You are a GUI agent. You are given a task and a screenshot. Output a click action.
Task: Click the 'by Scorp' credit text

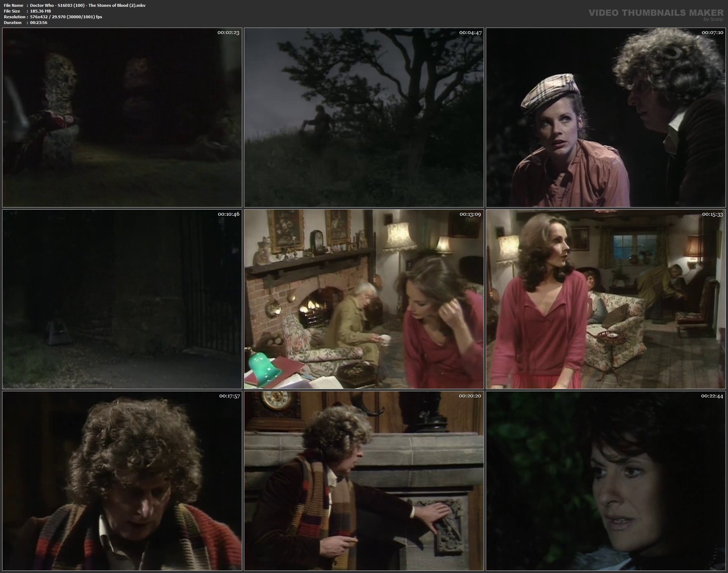713,19
